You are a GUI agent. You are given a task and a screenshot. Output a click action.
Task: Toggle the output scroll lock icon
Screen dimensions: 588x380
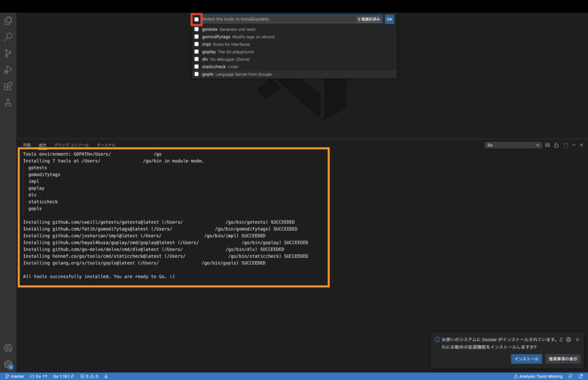click(556, 145)
